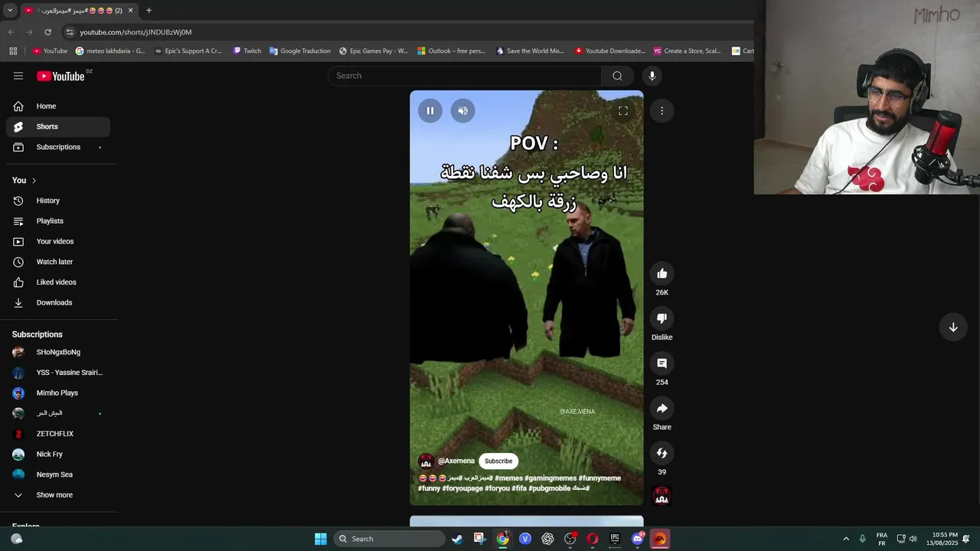Viewport: 980px width, 551px height.
Task: Open the Nesym Sea subscription channel
Action: click(x=58, y=474)
